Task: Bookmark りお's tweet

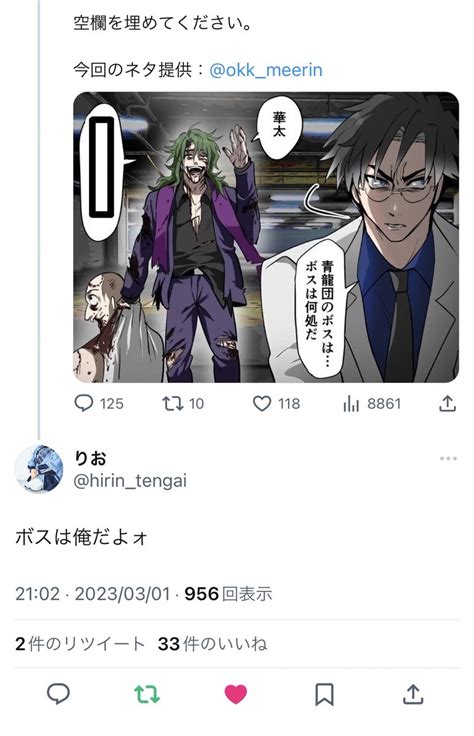Action: pyautogui.click(x=324, y=694)
